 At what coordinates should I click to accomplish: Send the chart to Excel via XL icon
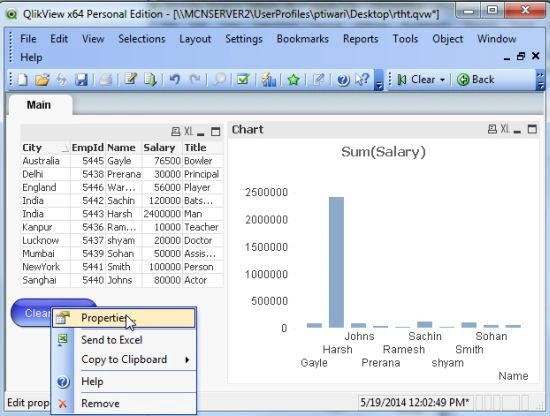point(505,129)
